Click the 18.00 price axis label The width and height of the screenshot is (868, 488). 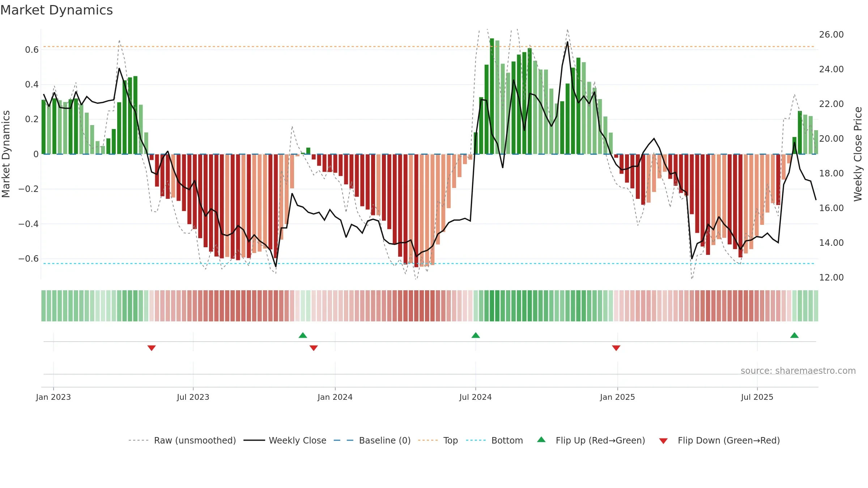point(831,174)
